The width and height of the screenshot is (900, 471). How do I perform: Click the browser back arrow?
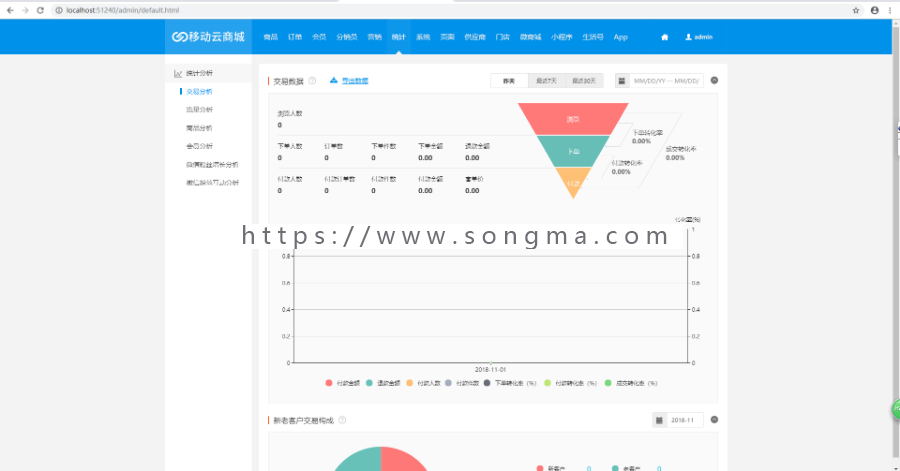(x=10, y=10)
